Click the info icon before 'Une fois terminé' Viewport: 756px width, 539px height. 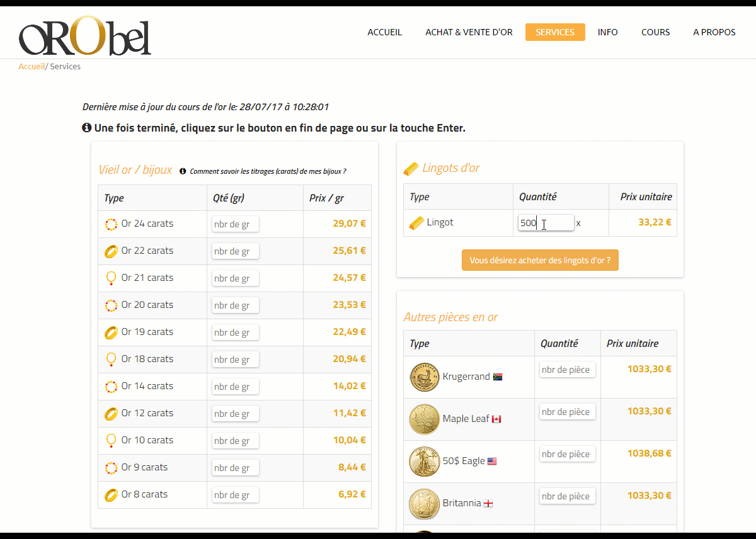tap(87, 128)
